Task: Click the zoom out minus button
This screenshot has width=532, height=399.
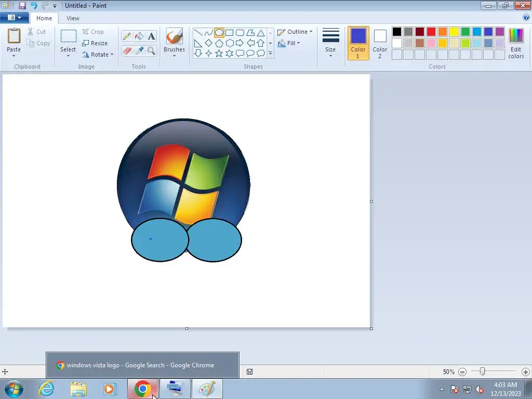Action: [x=462, y=372]
